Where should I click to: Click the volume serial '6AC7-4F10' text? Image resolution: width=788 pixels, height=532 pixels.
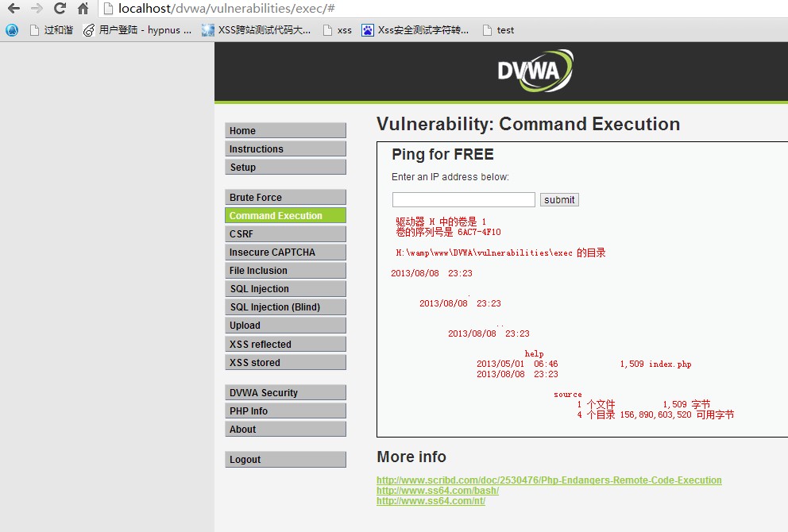[x=479, y=232]
